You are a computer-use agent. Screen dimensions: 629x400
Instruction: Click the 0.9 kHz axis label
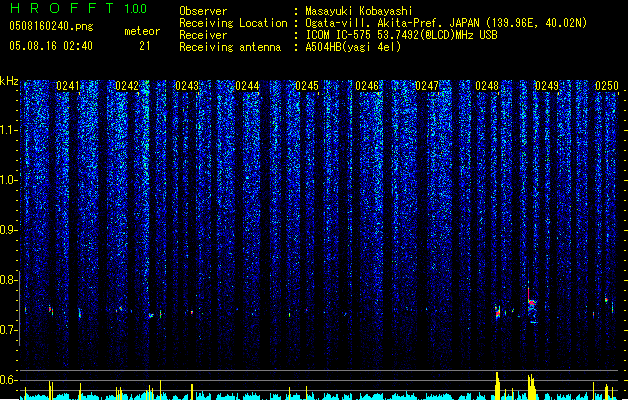tap(9, 230)
